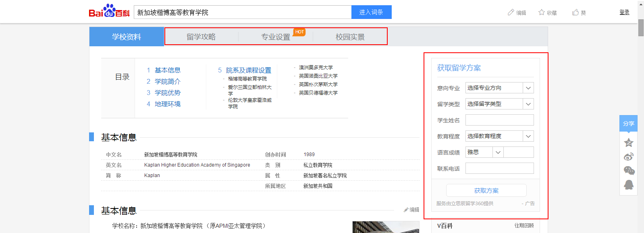Click the campus photo thumbnail
This screenshot has height=233, width=644.
coord(386,227)
